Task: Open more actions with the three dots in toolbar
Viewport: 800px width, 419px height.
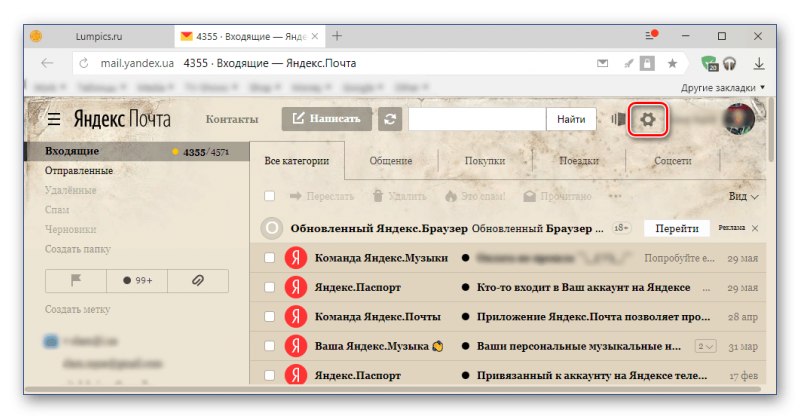Action: [x=615, y=196]
